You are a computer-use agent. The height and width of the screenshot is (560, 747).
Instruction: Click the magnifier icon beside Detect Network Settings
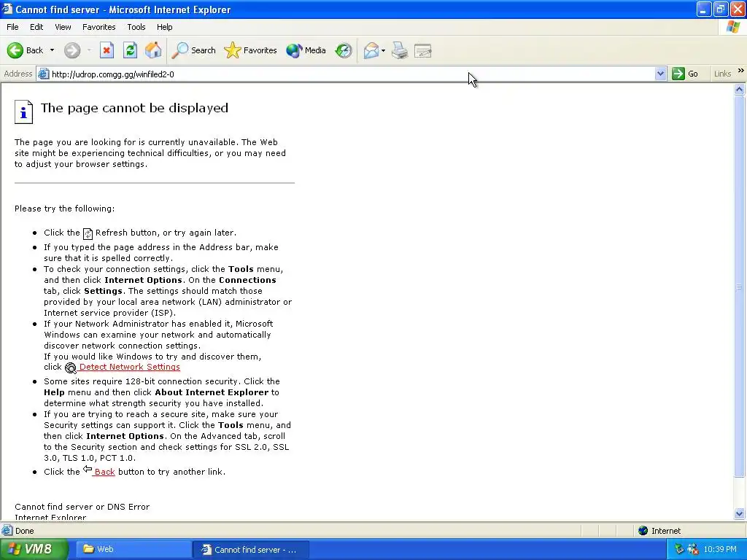click(x=71, y=367)
